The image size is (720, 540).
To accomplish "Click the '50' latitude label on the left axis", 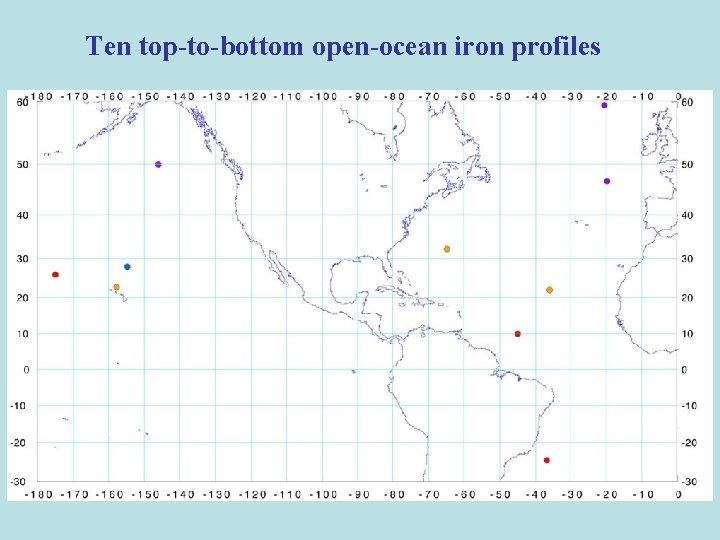I will 23,164.
